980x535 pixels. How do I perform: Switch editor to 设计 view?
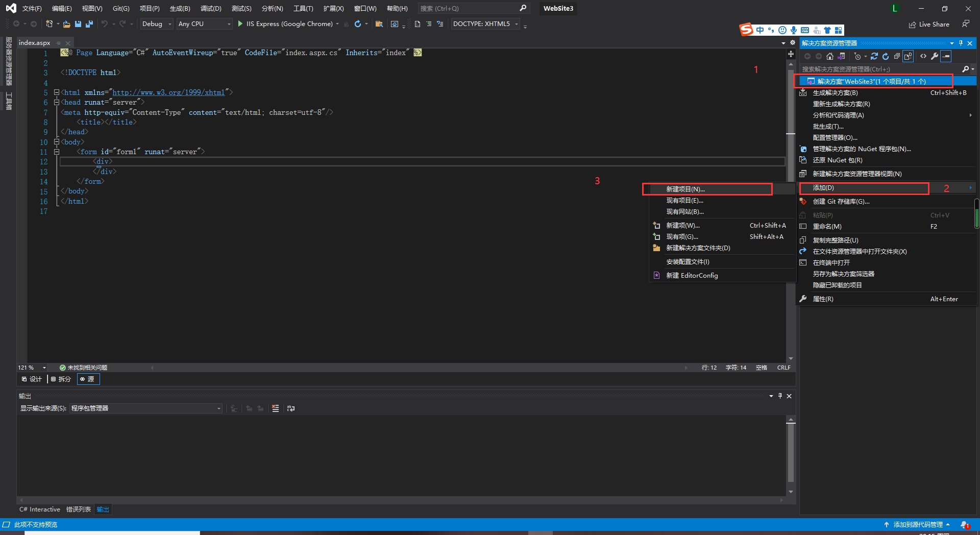32,379
